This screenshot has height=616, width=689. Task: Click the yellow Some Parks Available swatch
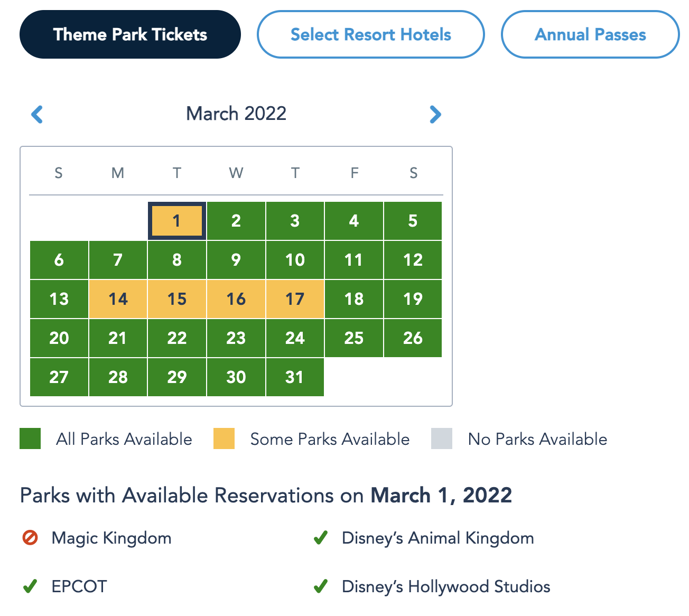[x=224, y=438]
